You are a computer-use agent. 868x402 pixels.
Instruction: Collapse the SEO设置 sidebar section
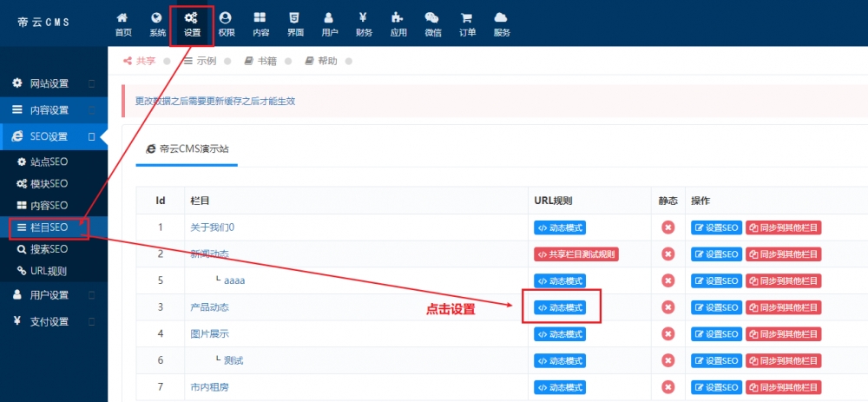click(x=54, y=137)
